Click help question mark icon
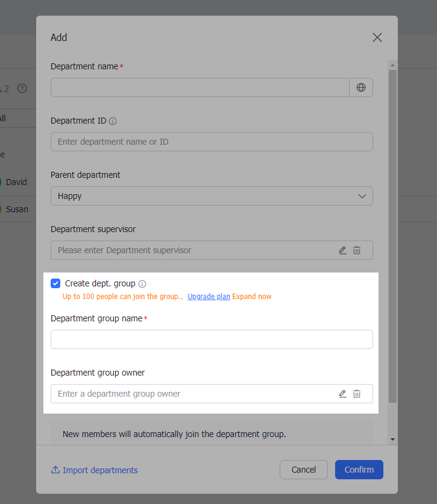The width and height of the screenshot is (437, 504). pyautogui.click(x=22, y=89)
